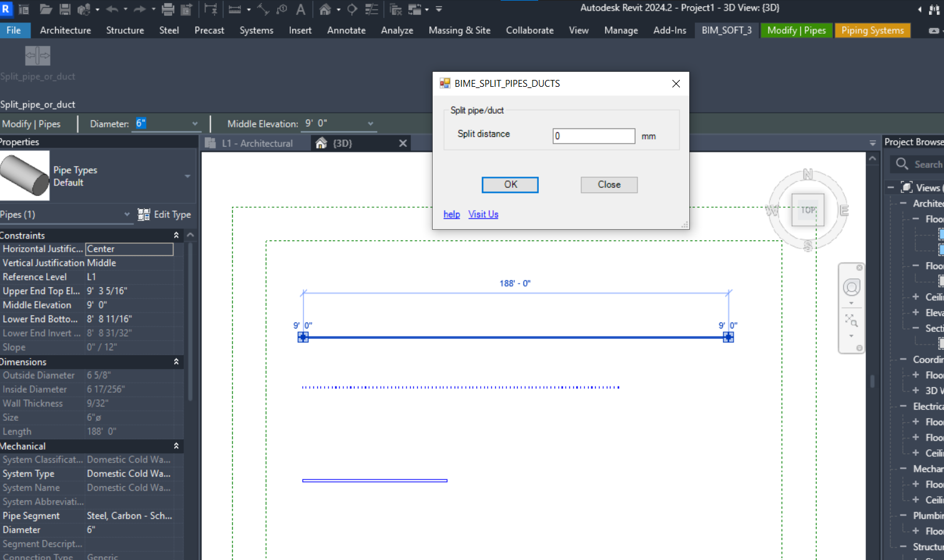Collapse the Views node in Project Browser
The image size is (944, 560).
tap(891, 187)
